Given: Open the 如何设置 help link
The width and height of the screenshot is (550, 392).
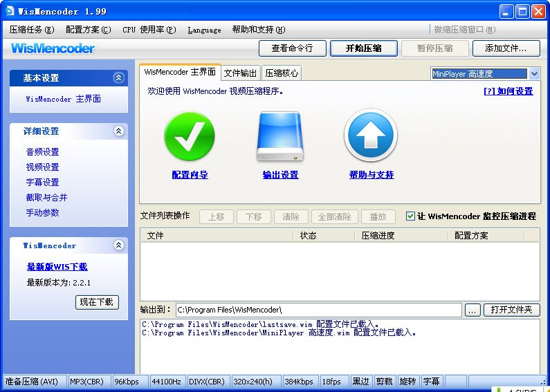Looking at the screenshot, I should point(508,91).
